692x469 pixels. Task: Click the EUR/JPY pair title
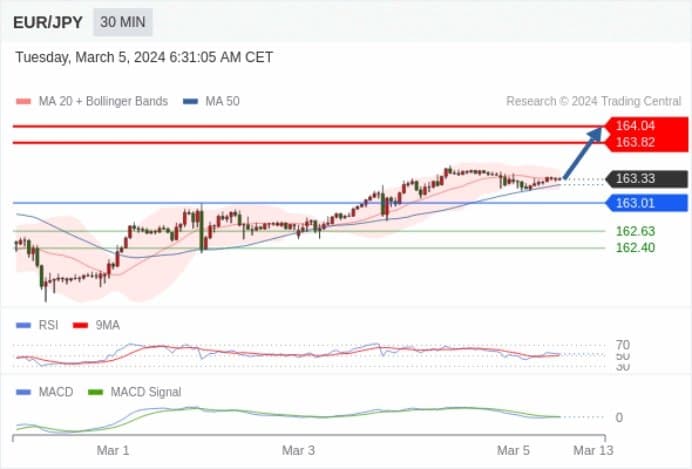pos(48,22)
